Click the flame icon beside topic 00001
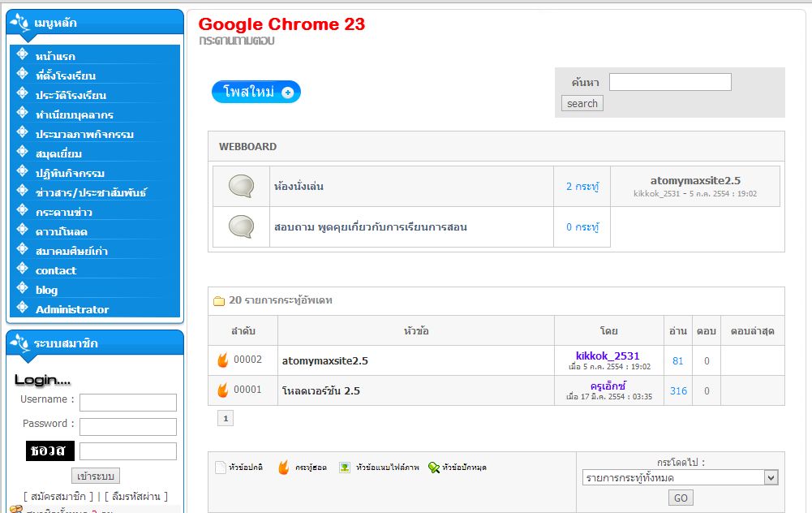812x513 pixels. (223, 390)
